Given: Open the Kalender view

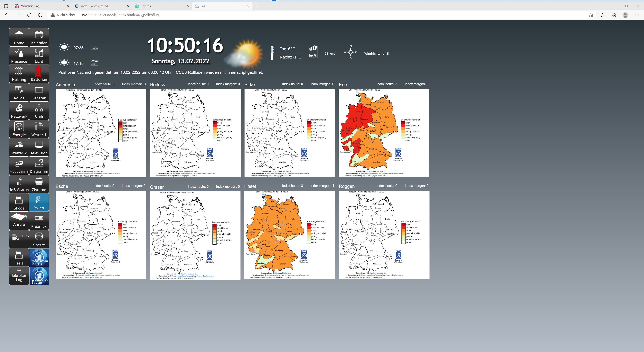Looking at the screenshot, I should tap(39, 37).
